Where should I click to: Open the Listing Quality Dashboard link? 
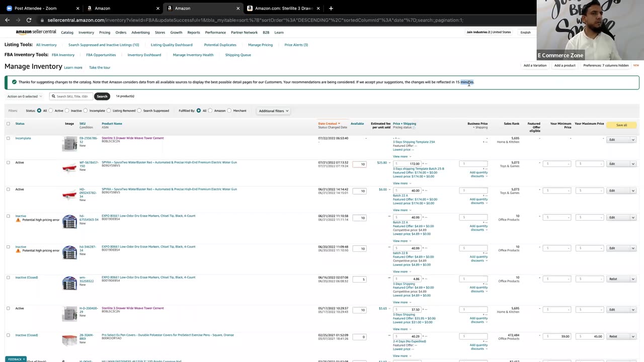point(172,45)
